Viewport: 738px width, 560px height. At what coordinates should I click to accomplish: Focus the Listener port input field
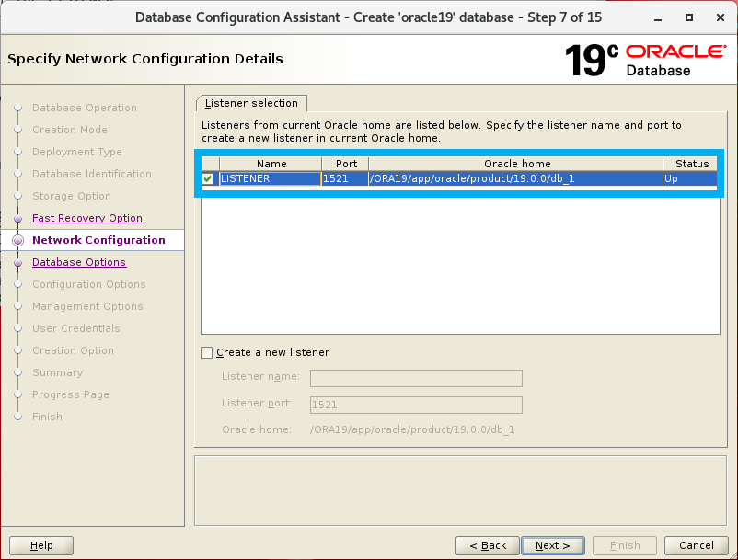click(416, 405)
